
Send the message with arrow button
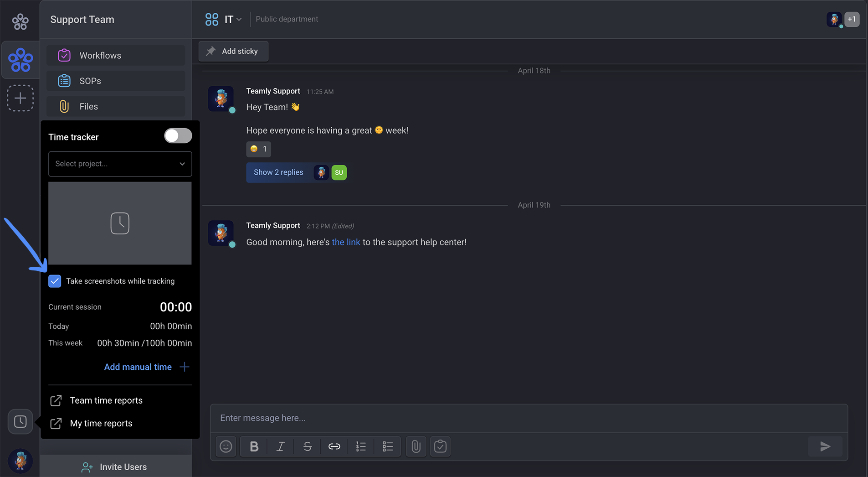coord(825,446)
